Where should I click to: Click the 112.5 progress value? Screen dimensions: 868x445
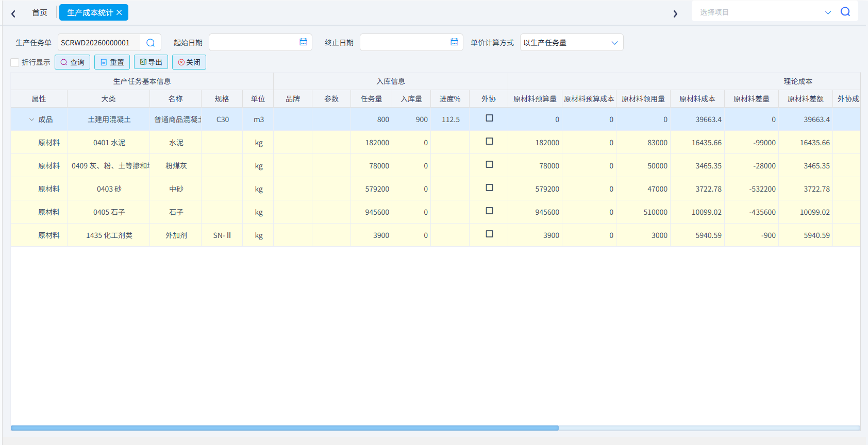tap(450, 119)
